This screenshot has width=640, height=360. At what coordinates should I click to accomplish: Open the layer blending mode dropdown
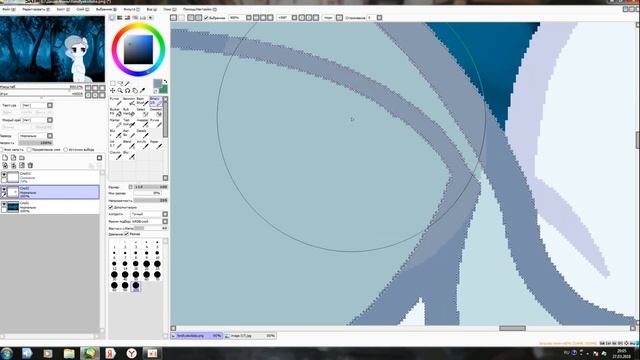tap(50, 136)
